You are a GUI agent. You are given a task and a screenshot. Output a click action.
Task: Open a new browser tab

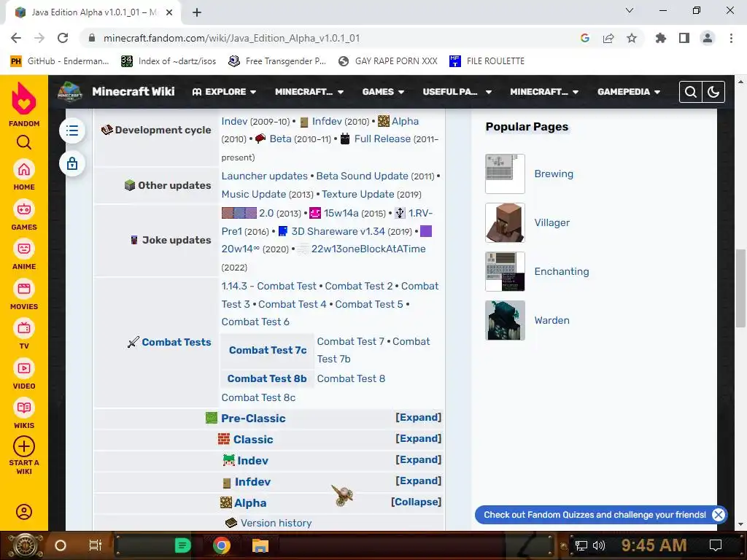point(197,13)
